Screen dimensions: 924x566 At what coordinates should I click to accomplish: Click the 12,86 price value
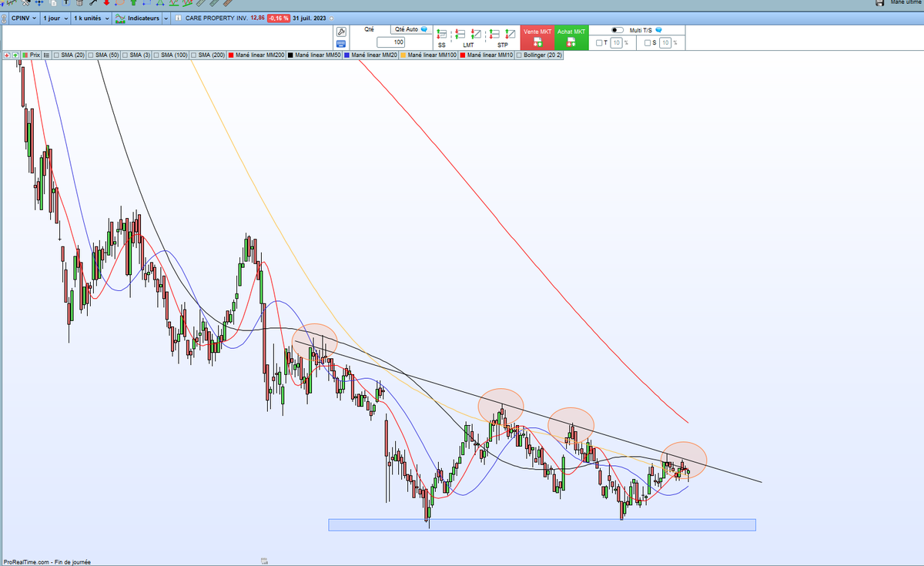click(257, 18)
